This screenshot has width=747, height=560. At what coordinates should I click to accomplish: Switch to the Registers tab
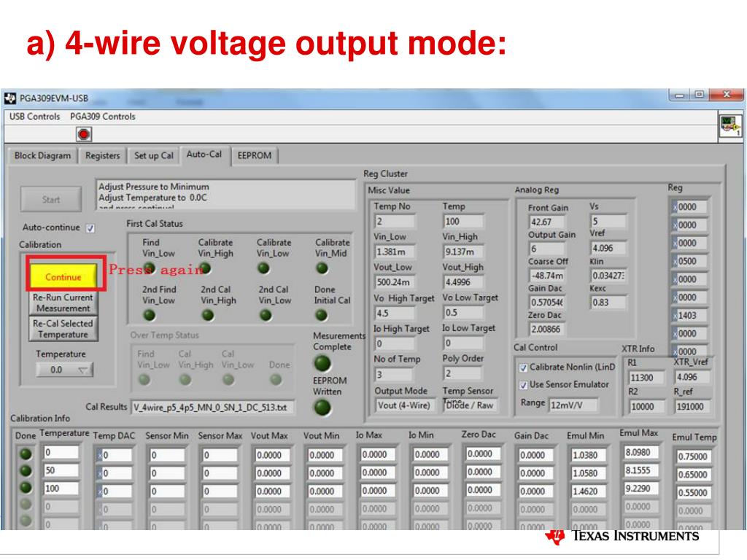coord(102,156)
